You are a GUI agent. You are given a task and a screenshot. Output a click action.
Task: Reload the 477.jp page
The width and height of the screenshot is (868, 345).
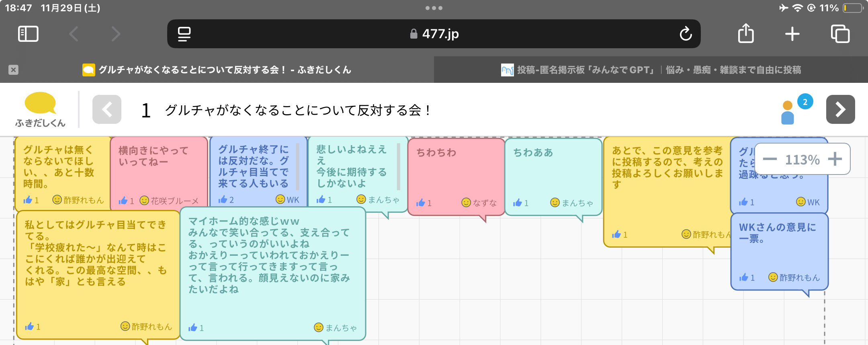tap(686, 34)
